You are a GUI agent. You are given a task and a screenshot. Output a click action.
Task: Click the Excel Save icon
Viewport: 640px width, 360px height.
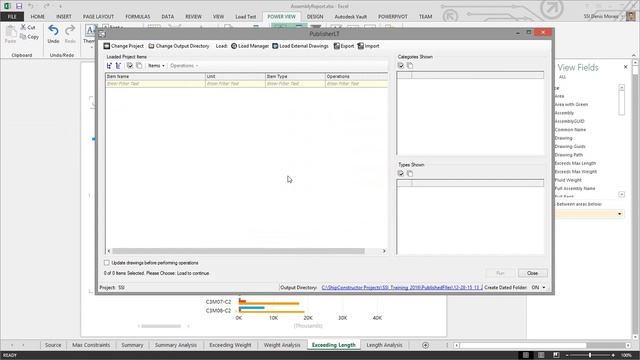pos(19,6)
